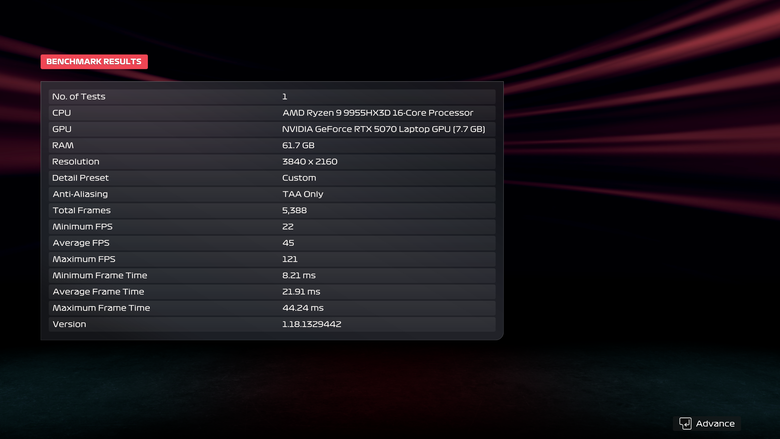Viewport: 780px width, 439px height.
Task: Click the Advance enter-key icon
Action: 685,424
